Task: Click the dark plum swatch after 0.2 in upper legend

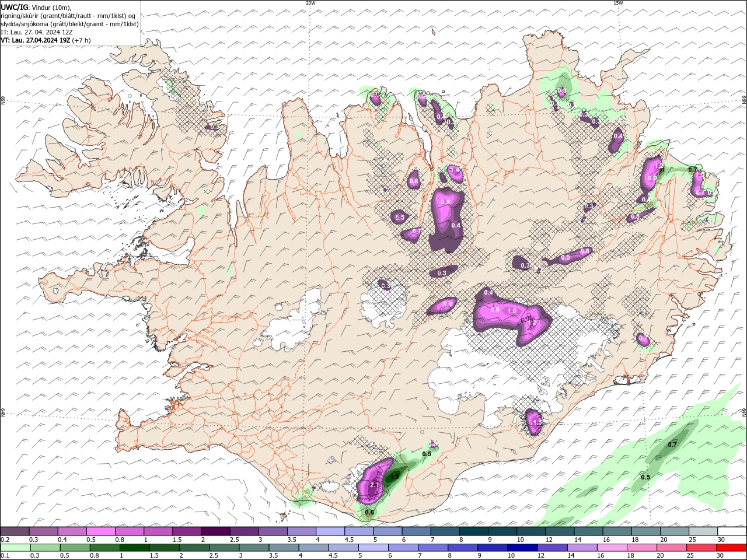Action: [x=15, y=531]
